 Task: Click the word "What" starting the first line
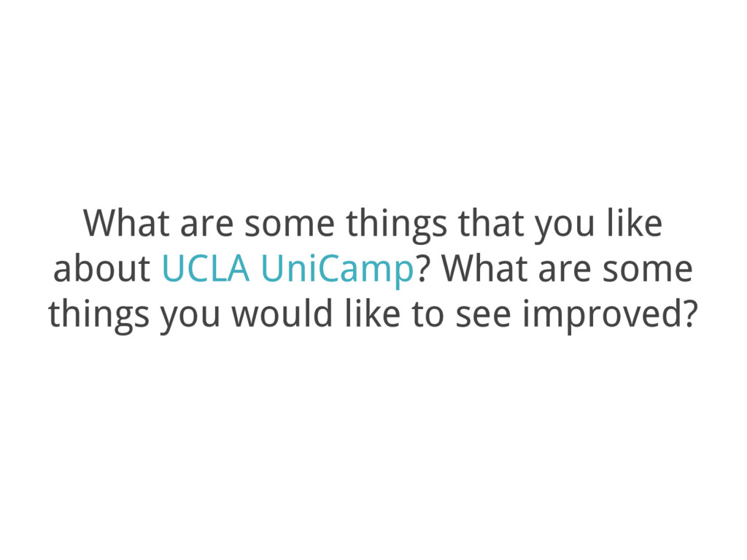[x=124, y=224]
